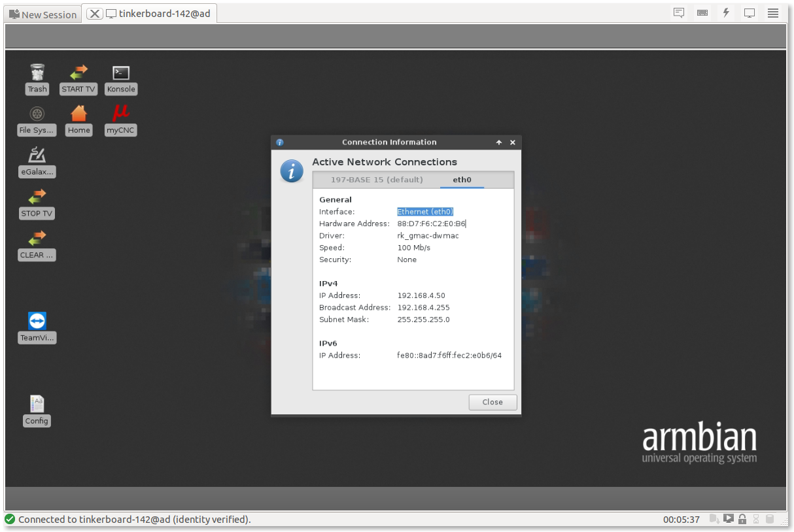The image size is (794, 532).
Task: Switch to the New Session tab
Action: [x=43, y=14]
